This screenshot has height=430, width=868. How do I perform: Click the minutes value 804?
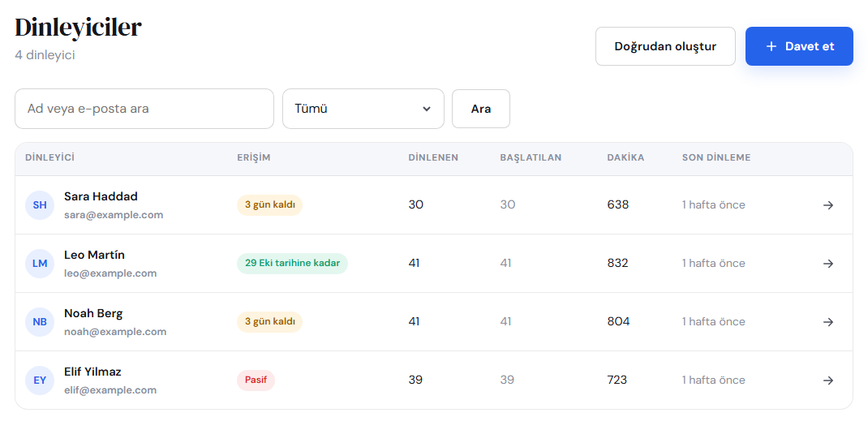618,322
